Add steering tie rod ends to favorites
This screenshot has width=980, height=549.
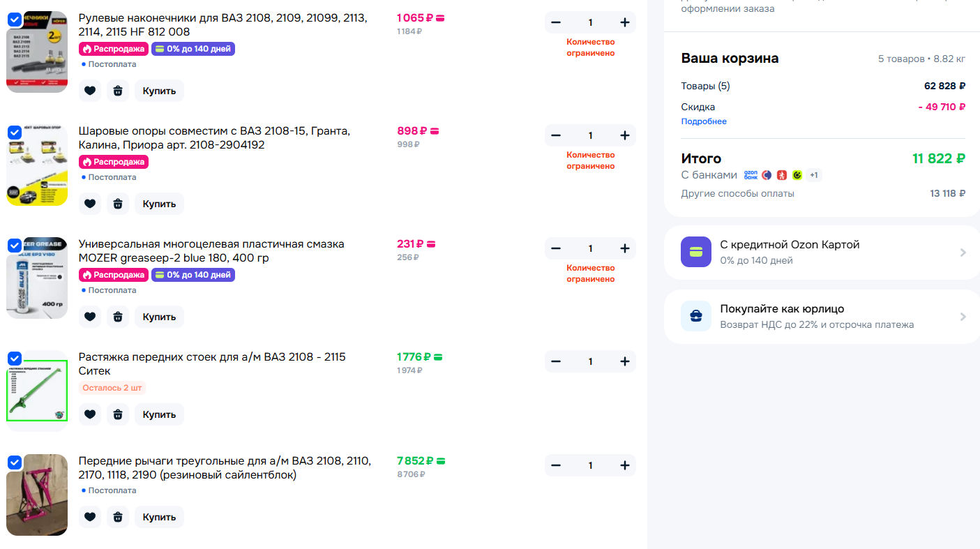click(90, 91)
